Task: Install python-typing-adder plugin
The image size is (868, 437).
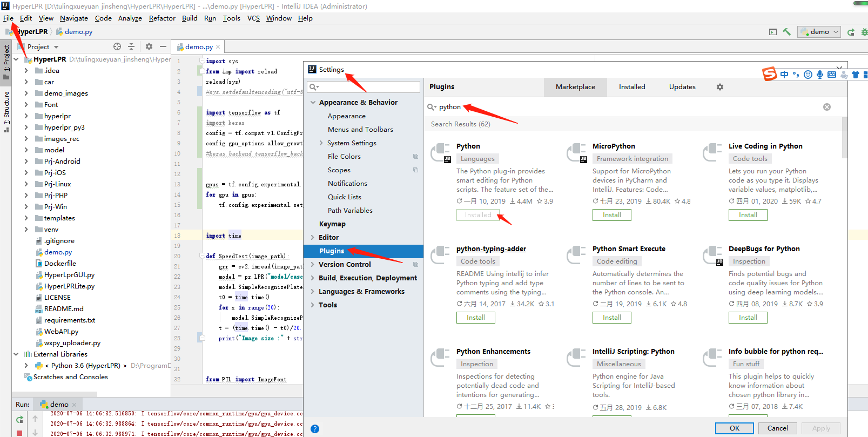Action: (476, 318)
